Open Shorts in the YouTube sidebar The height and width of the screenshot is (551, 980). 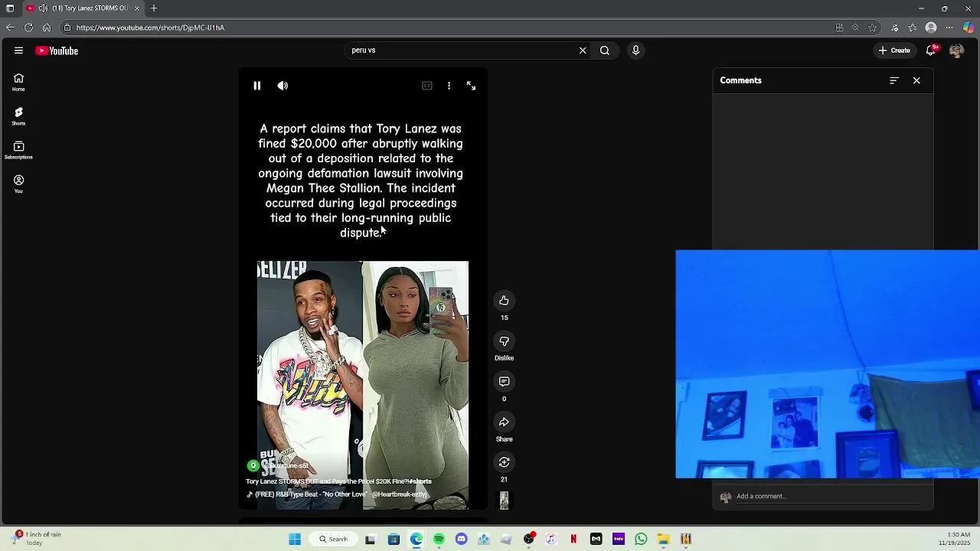point(18,116)
